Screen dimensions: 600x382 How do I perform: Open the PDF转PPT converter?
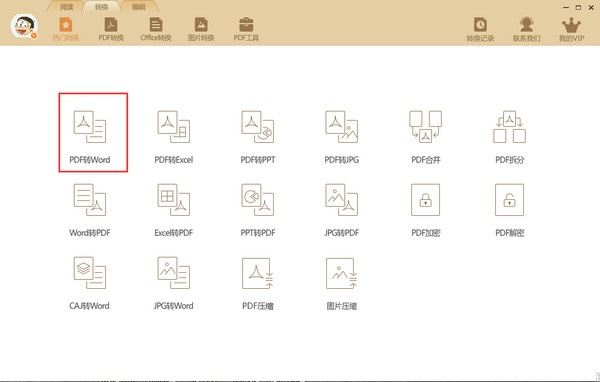[258, 137]
